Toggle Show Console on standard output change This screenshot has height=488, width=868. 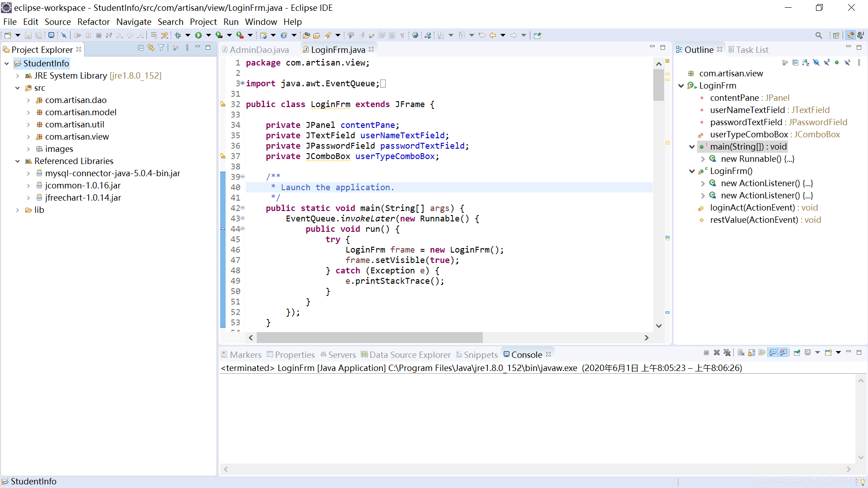coord(773,352)
